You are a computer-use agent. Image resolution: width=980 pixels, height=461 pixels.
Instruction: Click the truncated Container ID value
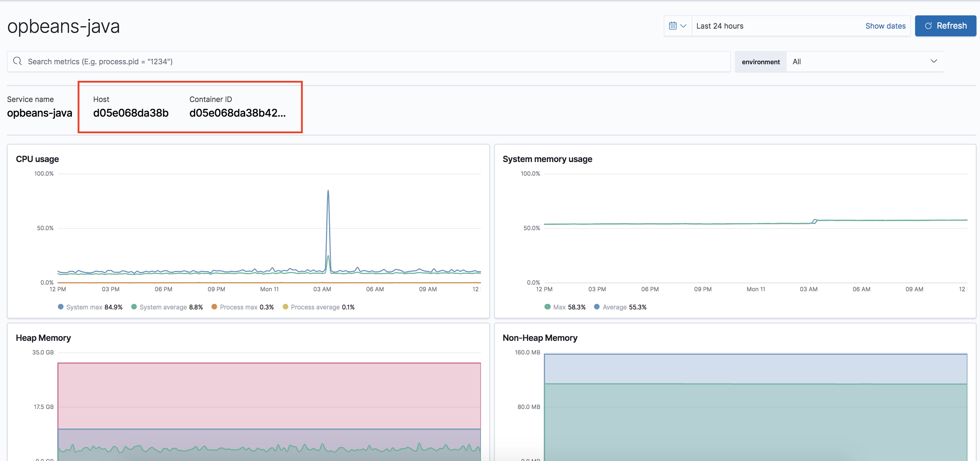click(237, 113)
